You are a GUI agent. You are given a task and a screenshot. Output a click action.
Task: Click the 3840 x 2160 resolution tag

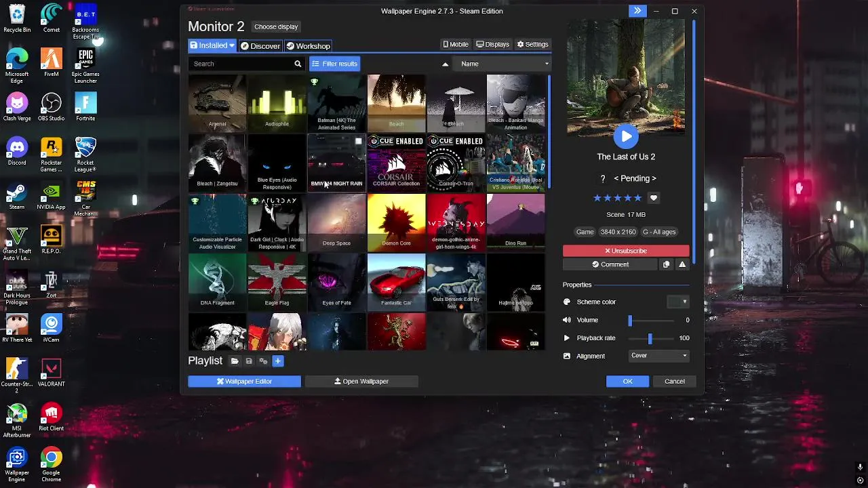[x=618, y=232]
